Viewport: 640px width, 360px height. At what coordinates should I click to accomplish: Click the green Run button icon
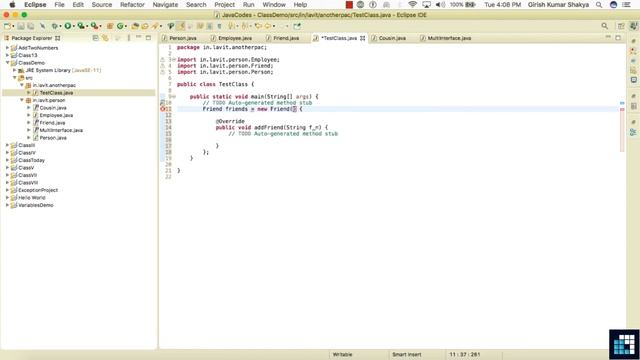click(68, 26)
